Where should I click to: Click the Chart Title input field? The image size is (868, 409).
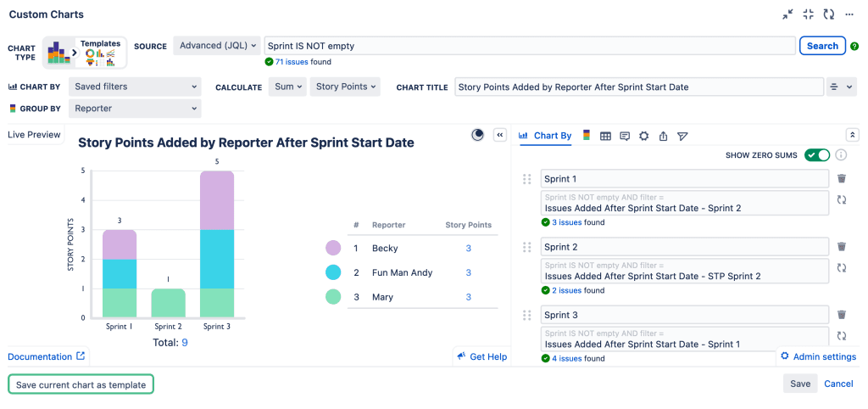(638, 87)
